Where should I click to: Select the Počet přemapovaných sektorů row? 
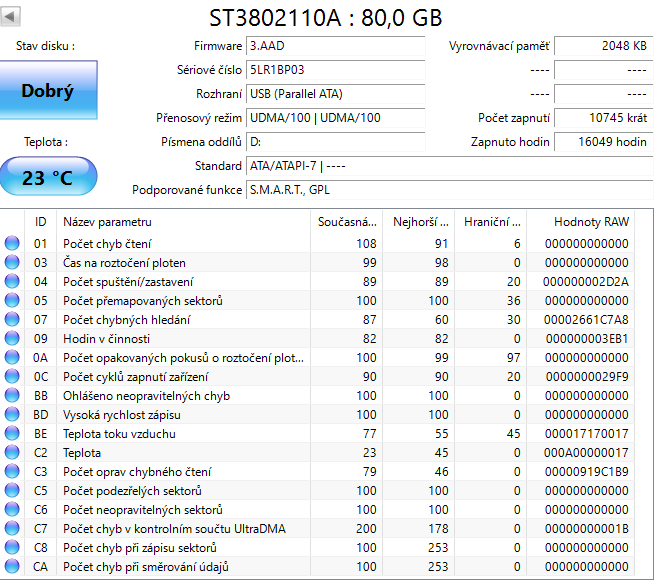pyautogui.click(x=317, y=301)
